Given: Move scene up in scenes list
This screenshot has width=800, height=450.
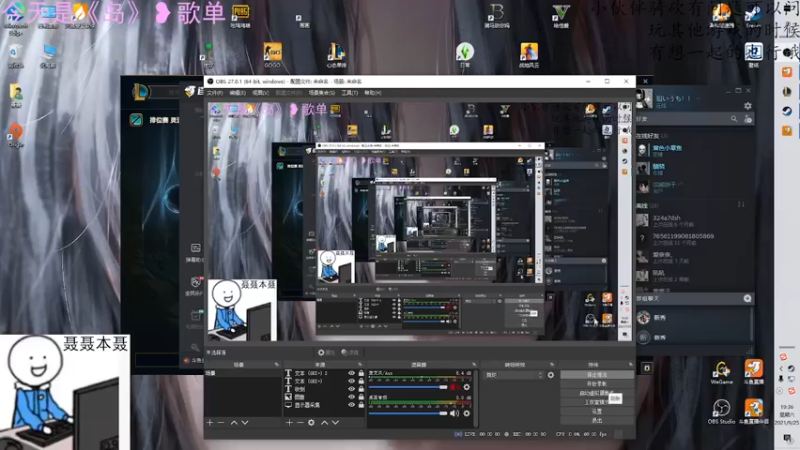Looking at the screenshot, I should point(234,422).
